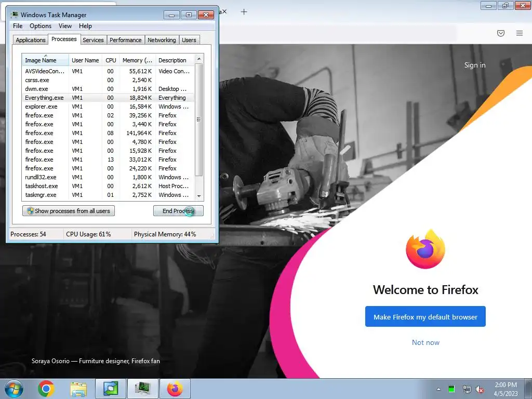Open the clock showing 2:00 PM
Image resolution: width=532 pixels, height=399 pixels.
[x=506, y=389]
